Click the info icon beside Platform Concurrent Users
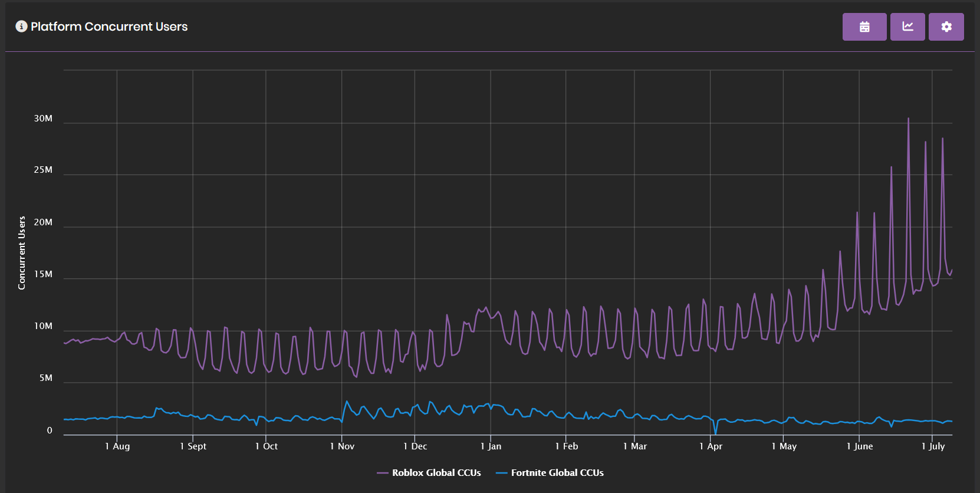This screenshot has width=980, height=493. (21, 27)
